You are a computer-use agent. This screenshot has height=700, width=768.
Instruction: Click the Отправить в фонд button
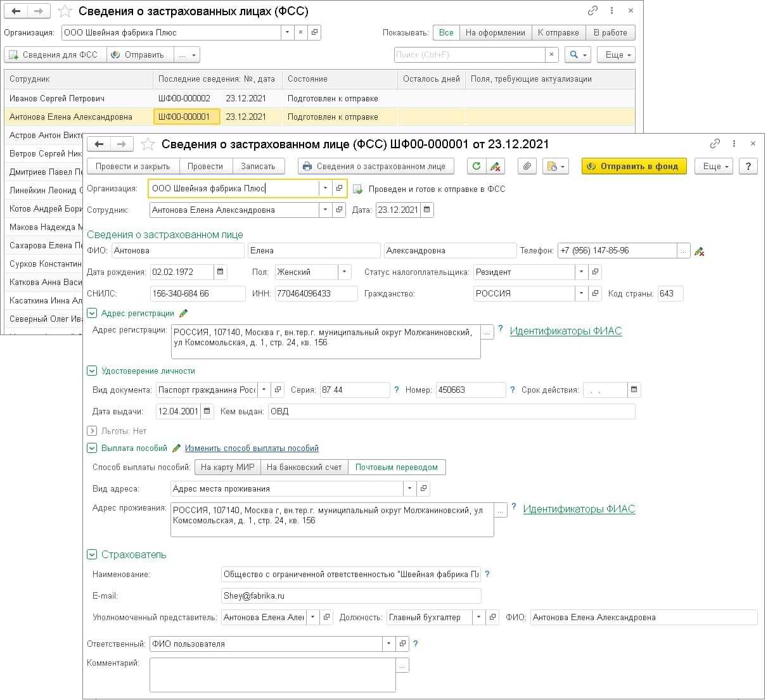tap(633, 166)
